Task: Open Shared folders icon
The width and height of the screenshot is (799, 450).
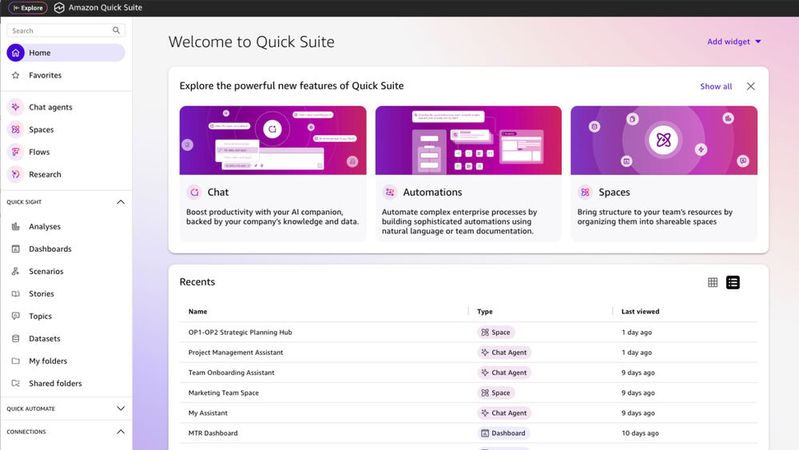Action: pyautogui.click(x=15, y=383)
